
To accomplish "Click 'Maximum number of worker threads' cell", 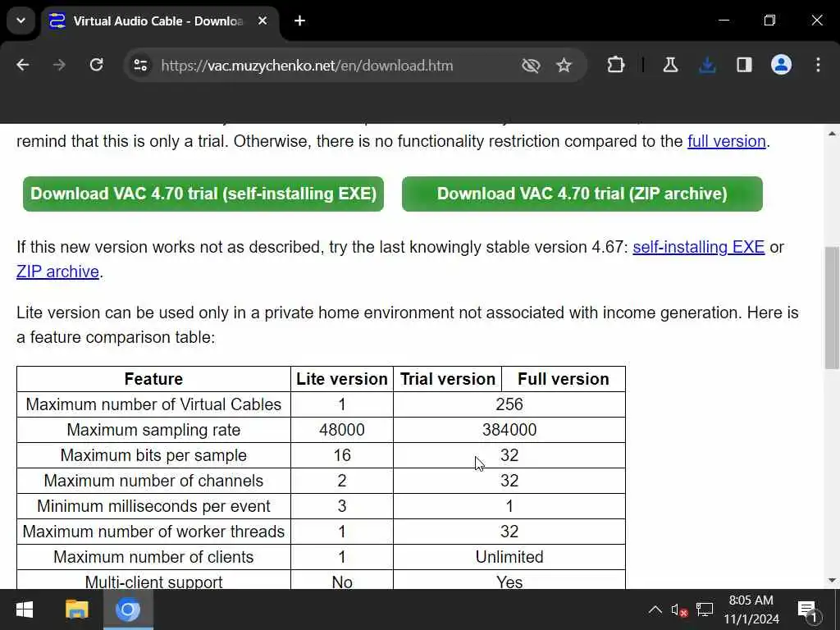I will (153, 532).
